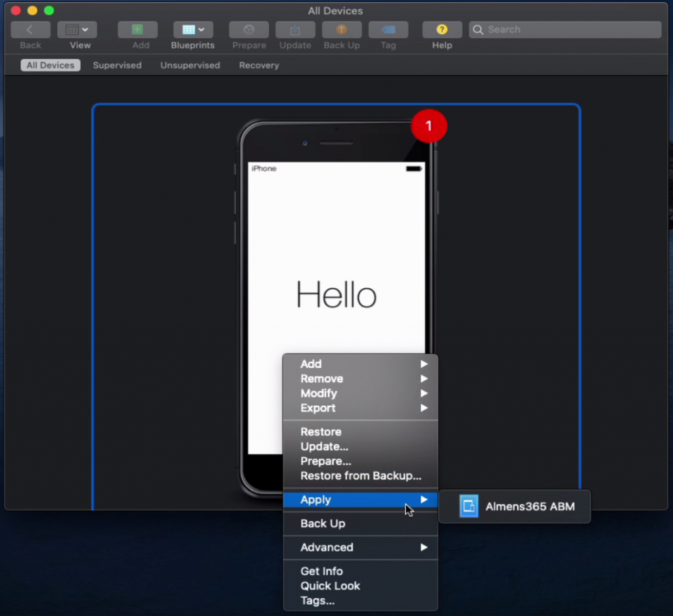Click the Back Up toolbar icon
Viewport: 673px width, 616px height.
341,30
